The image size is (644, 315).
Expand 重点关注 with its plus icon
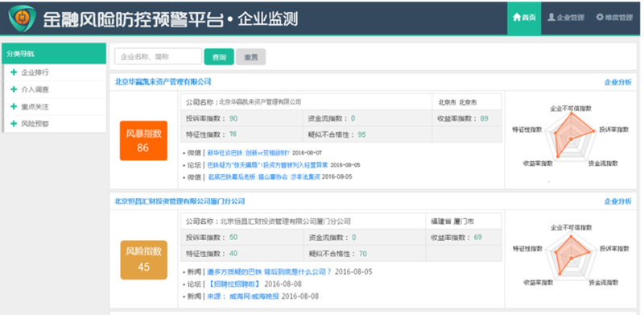14,106
